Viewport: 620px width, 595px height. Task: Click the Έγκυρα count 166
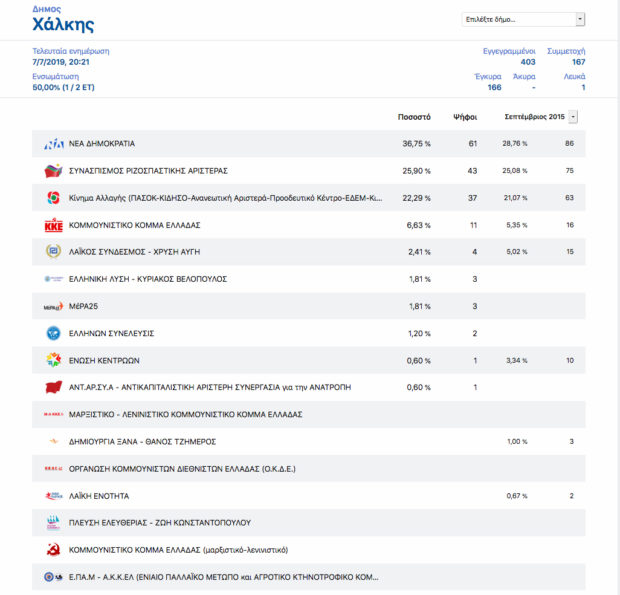pyautogui.click(x=494, y=87)
